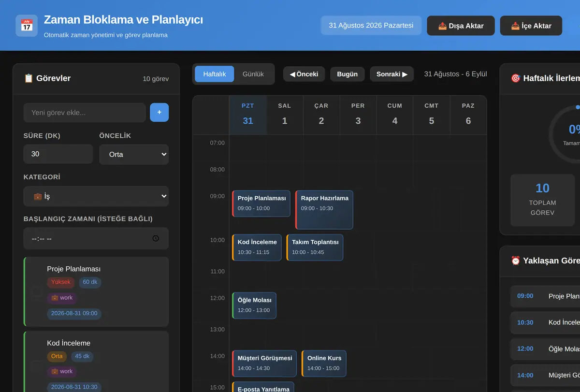
Task: Click the 31 Ağustos 2026 Pazartesi date badge
Action: (371, 26)
